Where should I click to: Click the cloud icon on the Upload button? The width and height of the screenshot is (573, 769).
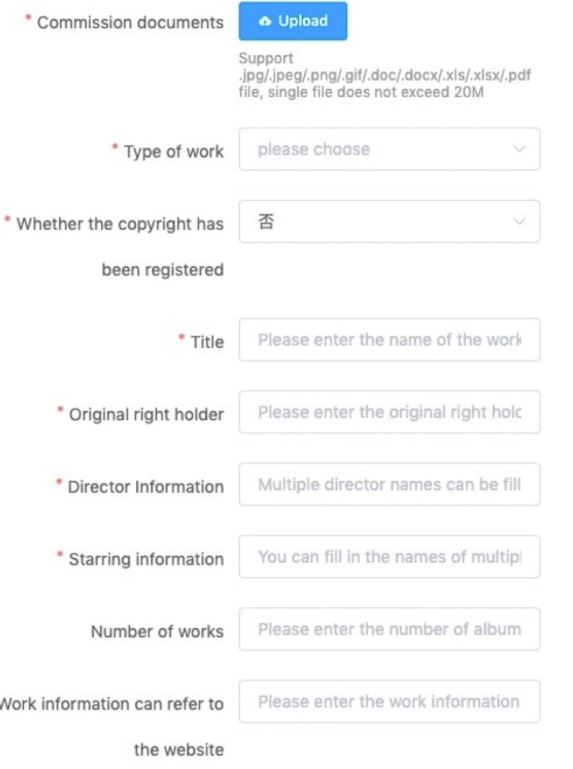tap(265, 21)
